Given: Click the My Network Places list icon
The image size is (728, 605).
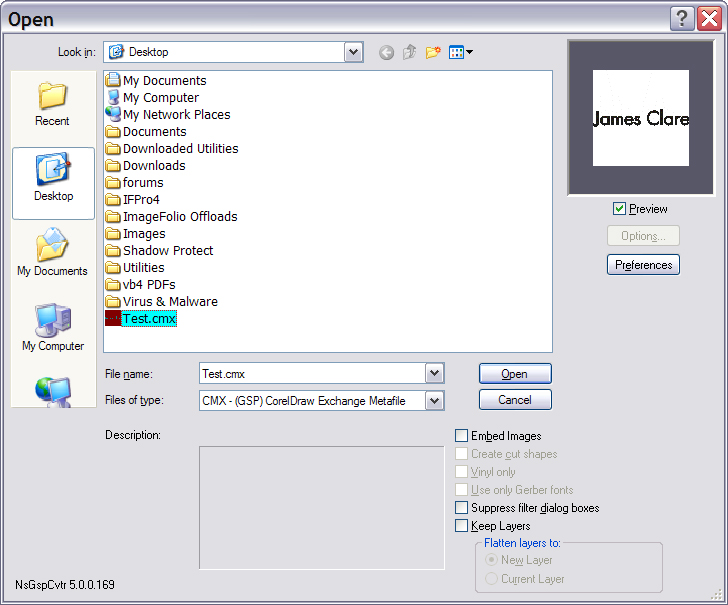Looking at the screenshot, I should [113, 114].
